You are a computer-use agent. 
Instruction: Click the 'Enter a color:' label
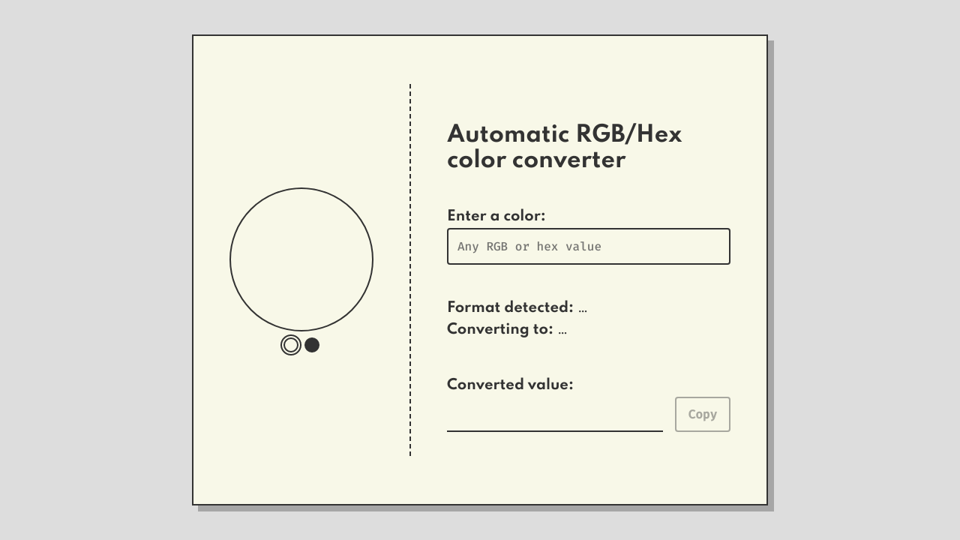point(496,216)
